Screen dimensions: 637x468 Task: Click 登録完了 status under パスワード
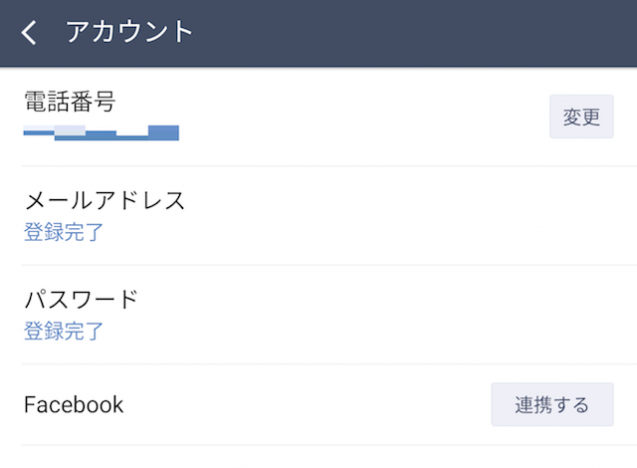(x=64, y=331)
